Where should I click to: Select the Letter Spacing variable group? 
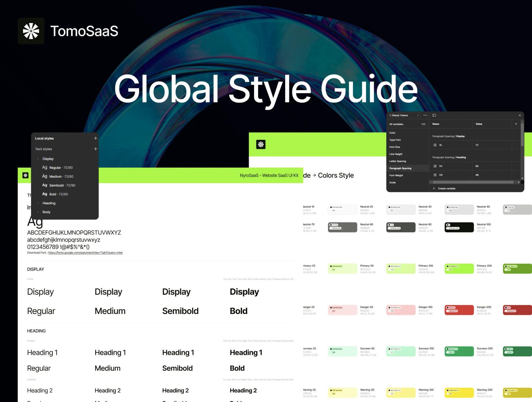pos(407,161)
